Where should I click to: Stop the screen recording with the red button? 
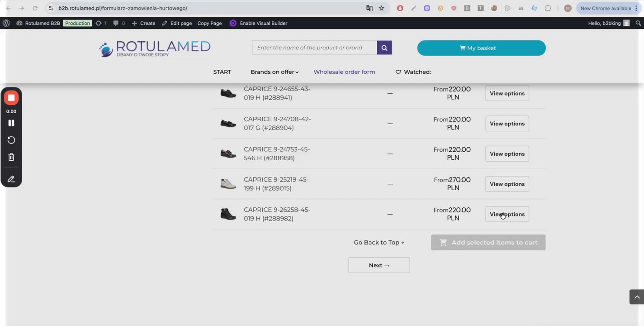[x=11, y=98]
